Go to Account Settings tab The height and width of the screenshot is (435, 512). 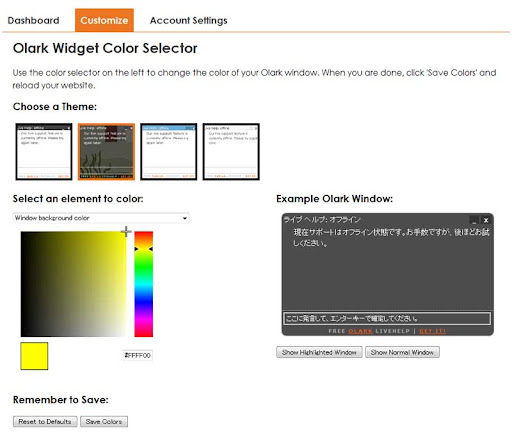pos(188,20)
